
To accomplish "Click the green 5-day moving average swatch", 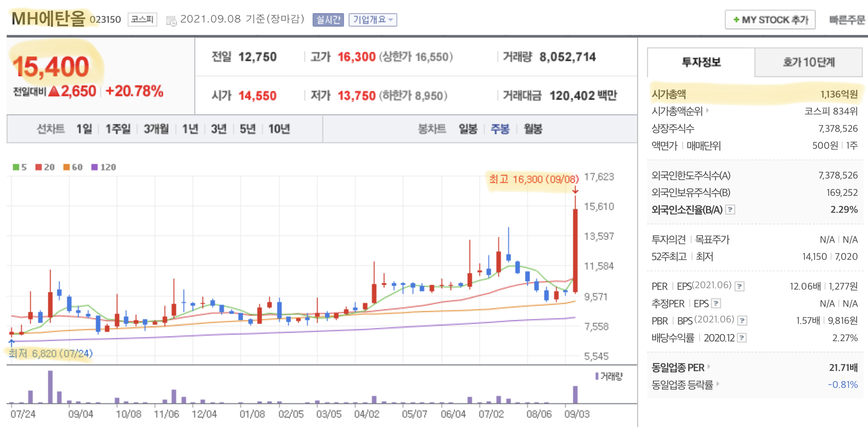I will click(16, 167).
